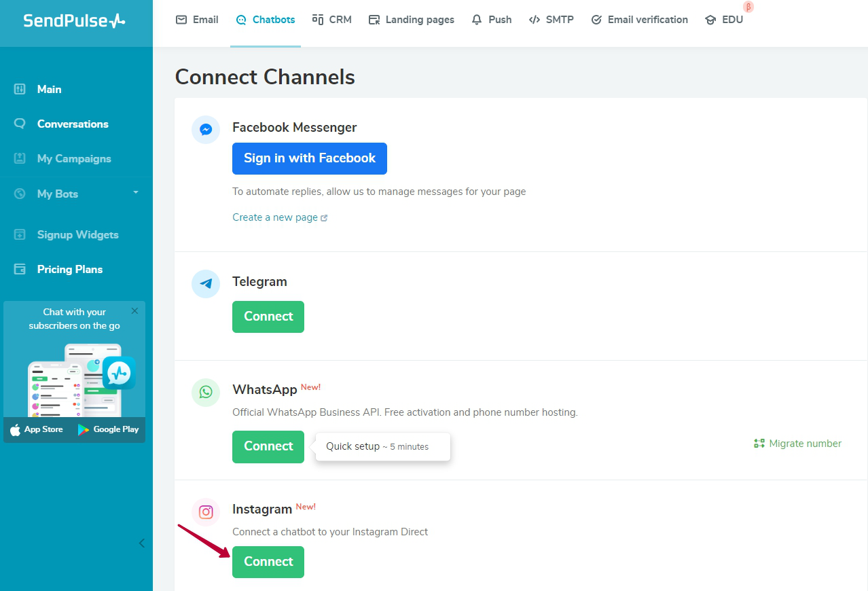Switch to the Chatbots tab
This screenshot has height=591, width=868.
point(265,20)
